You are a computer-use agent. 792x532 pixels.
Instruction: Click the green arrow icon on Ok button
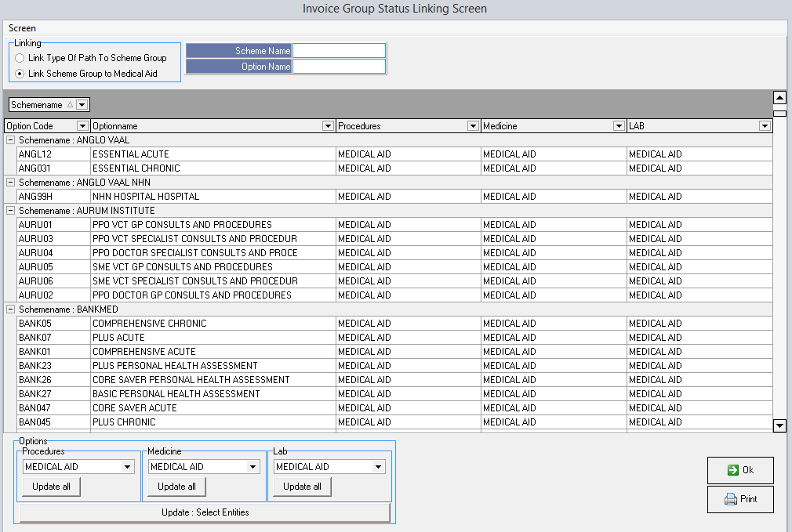[x=732, y=470]
